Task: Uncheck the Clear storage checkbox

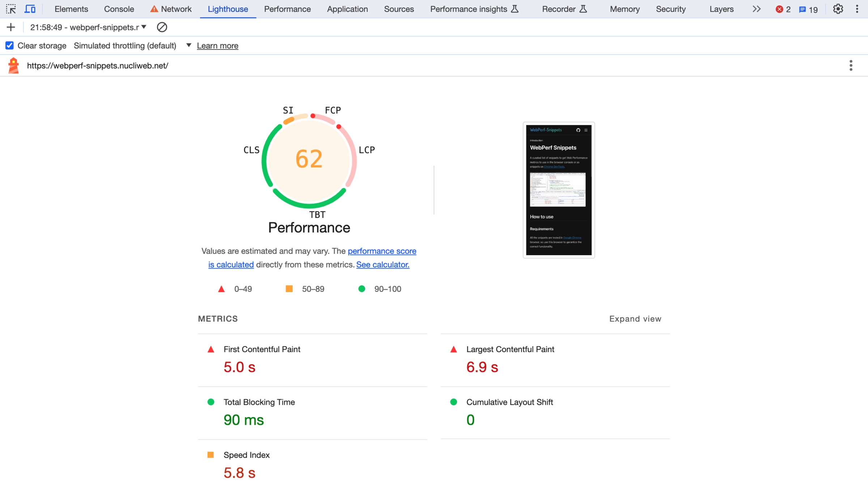Action: pyautogui.click(x=10, y=46)
